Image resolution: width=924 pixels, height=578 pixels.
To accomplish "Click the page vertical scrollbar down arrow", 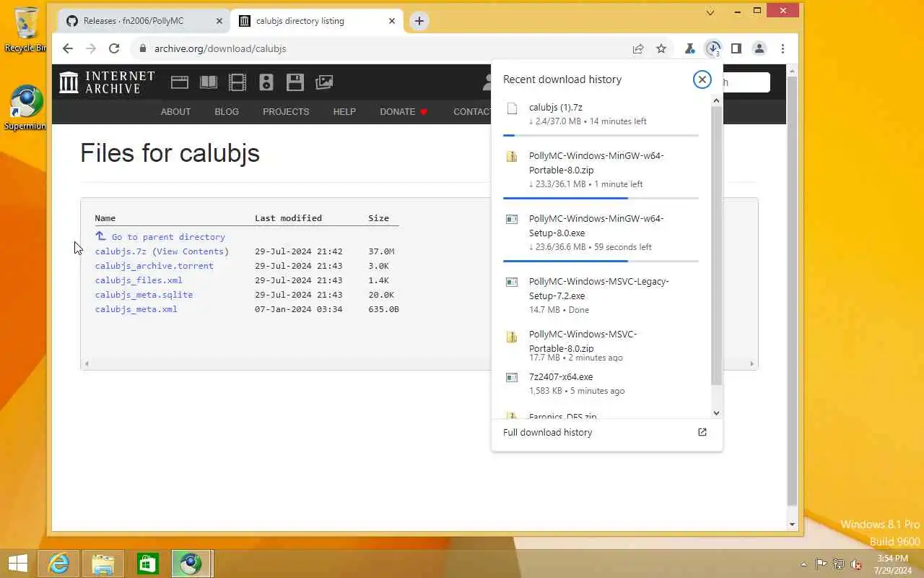I will (x=792, y=525).
